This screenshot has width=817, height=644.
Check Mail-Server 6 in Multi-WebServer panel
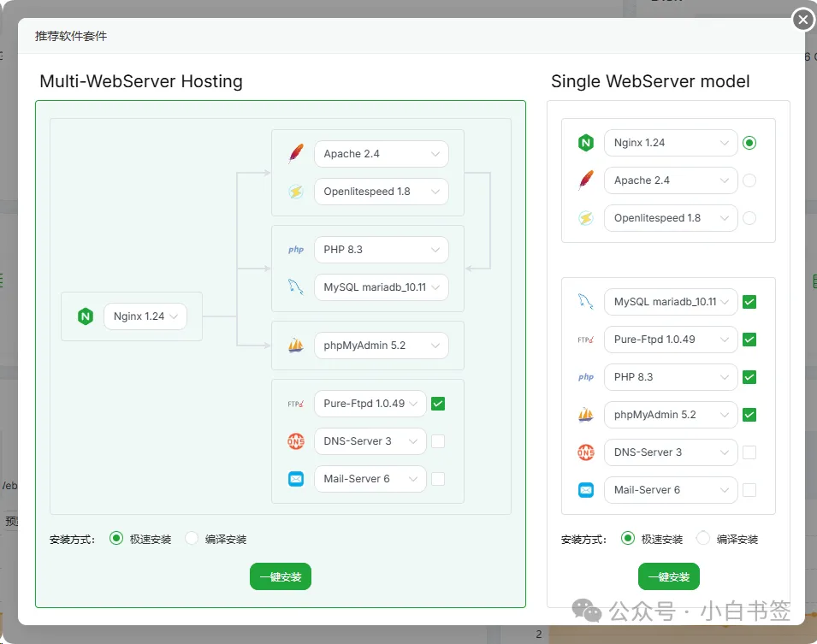[x=438, y=479]
